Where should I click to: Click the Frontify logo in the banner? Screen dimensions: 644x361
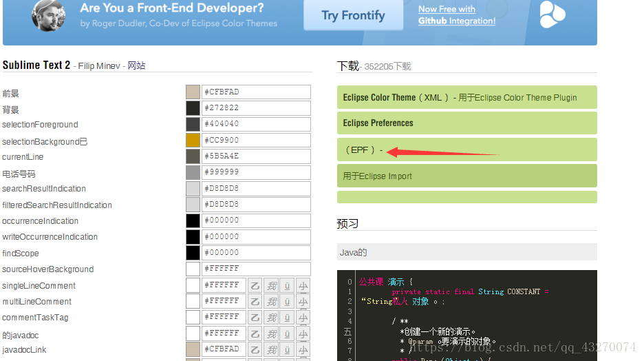pos(552,14)
